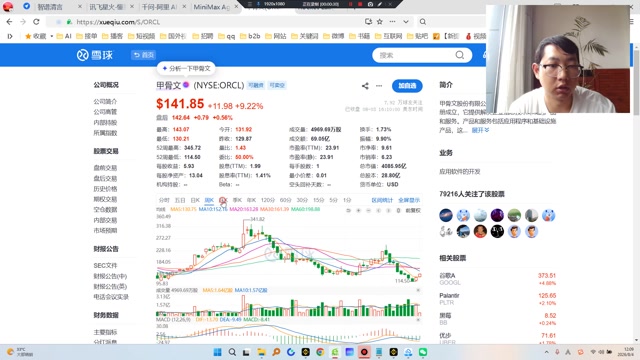Expand the 收藏 bookmarks dropdown arrow
640x360 pixels.
[x=51, y=36]
